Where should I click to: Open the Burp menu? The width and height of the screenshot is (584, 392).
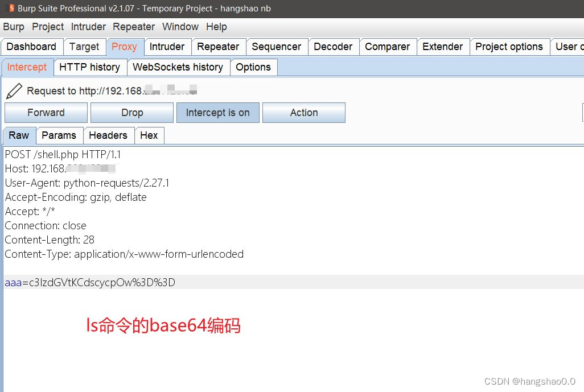pos(13,27)
